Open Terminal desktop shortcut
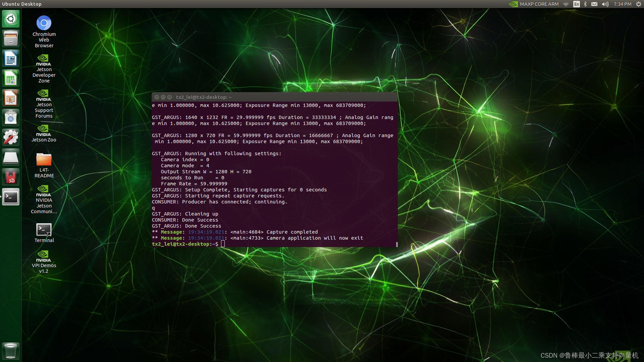 pos(44,233)
